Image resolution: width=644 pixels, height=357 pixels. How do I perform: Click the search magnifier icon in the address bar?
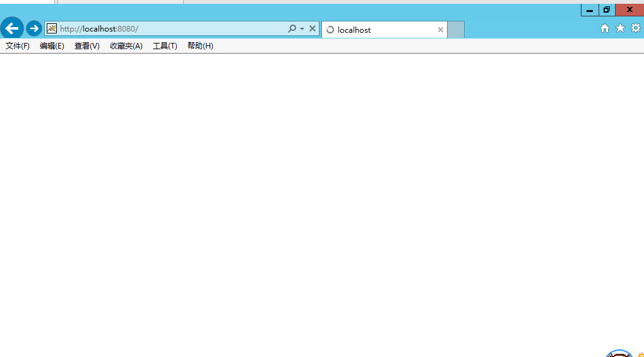point(292,28)
